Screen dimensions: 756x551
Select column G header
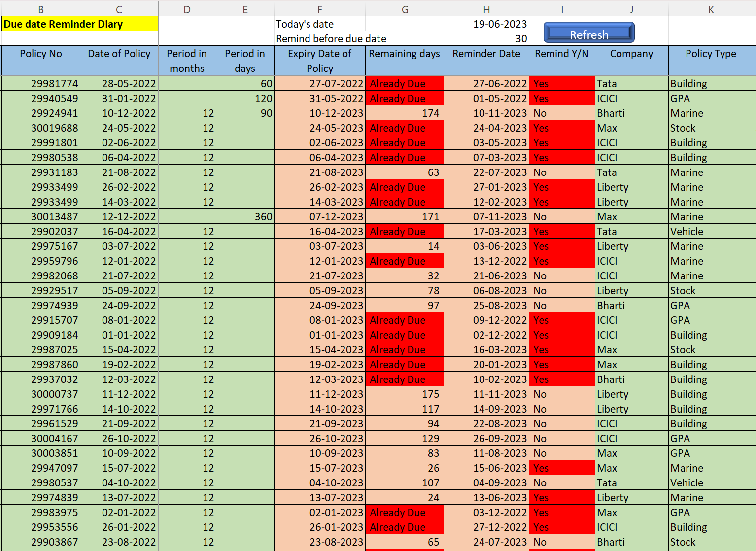click(x=405, y=9)
